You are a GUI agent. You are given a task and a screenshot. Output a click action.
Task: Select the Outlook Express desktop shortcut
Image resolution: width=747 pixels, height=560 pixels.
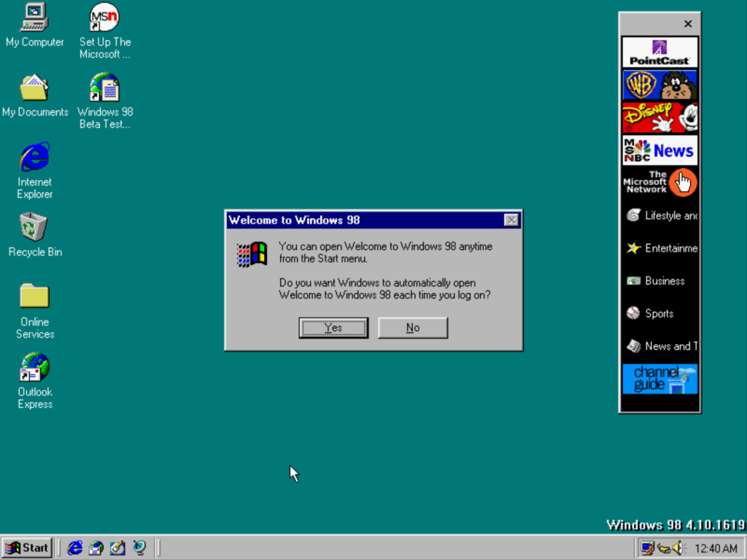coord(34,367)
